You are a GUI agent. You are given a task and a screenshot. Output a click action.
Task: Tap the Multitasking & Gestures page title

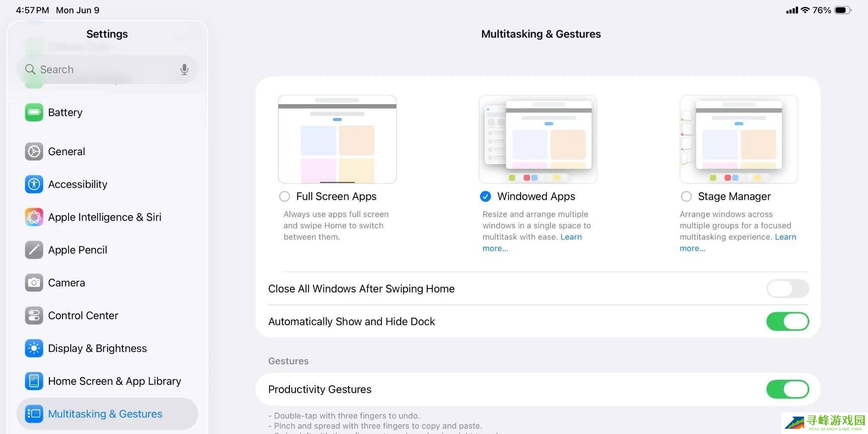541,34
